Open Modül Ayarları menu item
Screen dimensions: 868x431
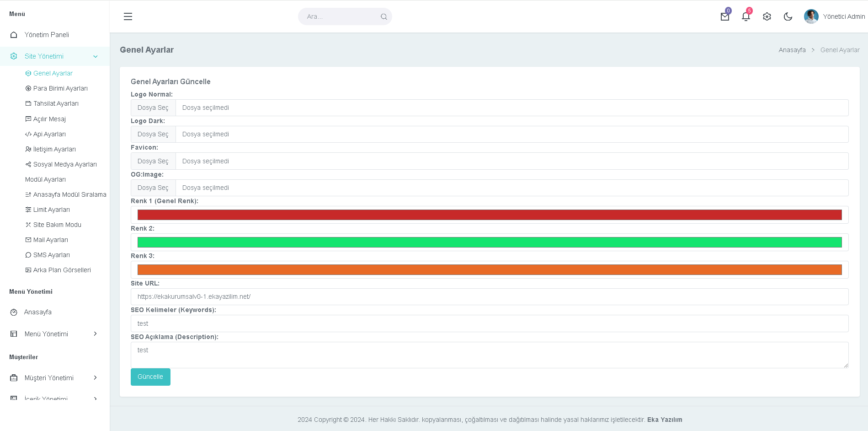(45, 179)
